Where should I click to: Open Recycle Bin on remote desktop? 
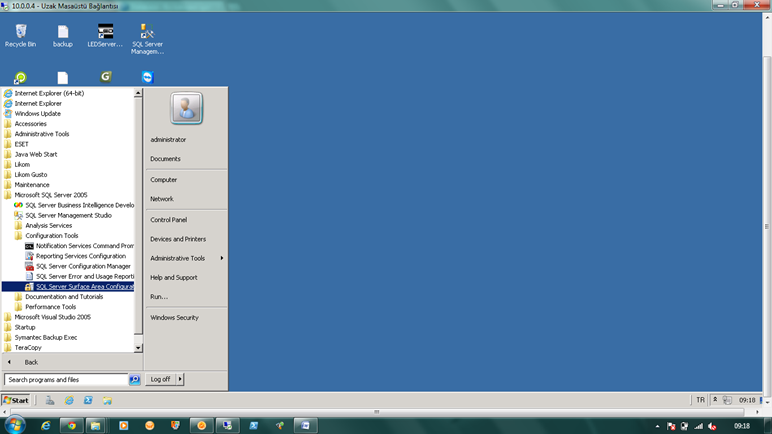click(x=21, y=35)
